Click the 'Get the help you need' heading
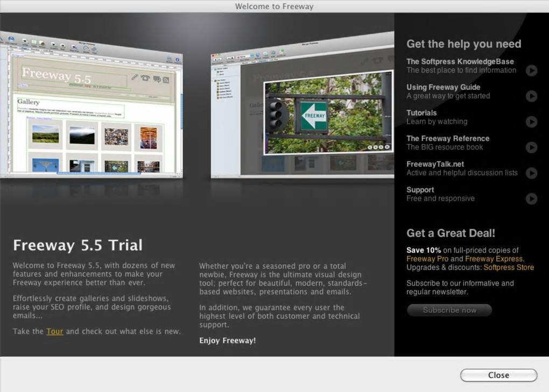This screenshot has height=392, width=549. coord(463,44)
